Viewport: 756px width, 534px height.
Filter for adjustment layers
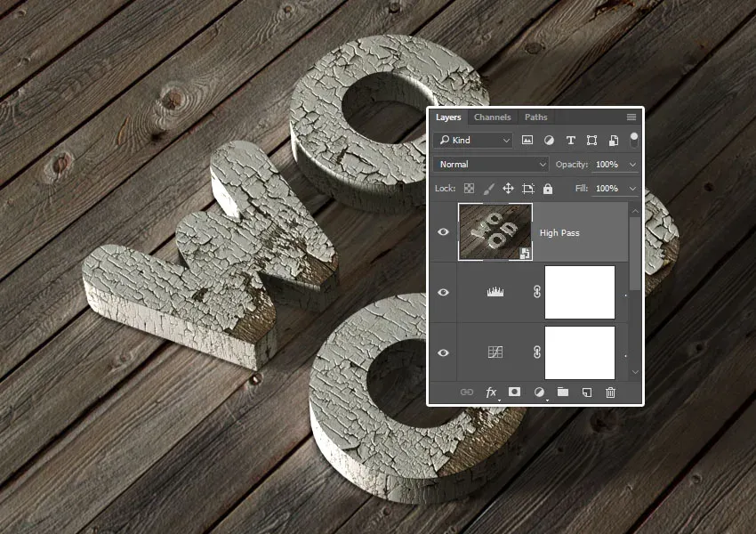(x=549, y=141)
